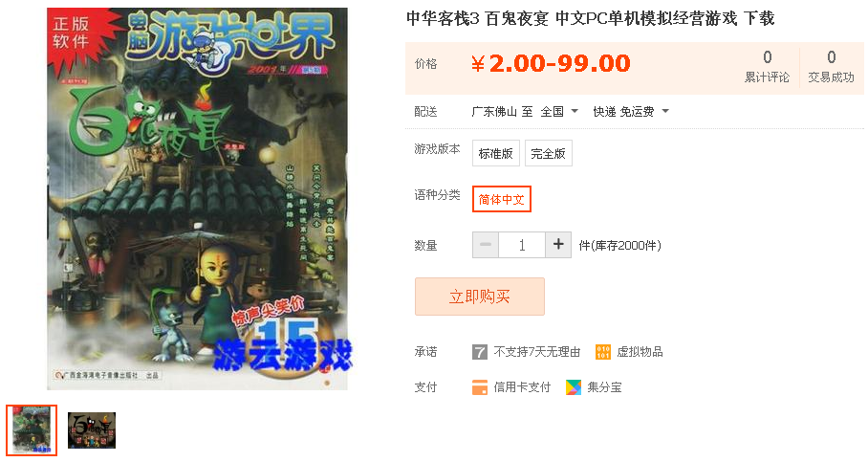
Task: Click the virtual goods binary icon
Action: [x=603, y=352]
